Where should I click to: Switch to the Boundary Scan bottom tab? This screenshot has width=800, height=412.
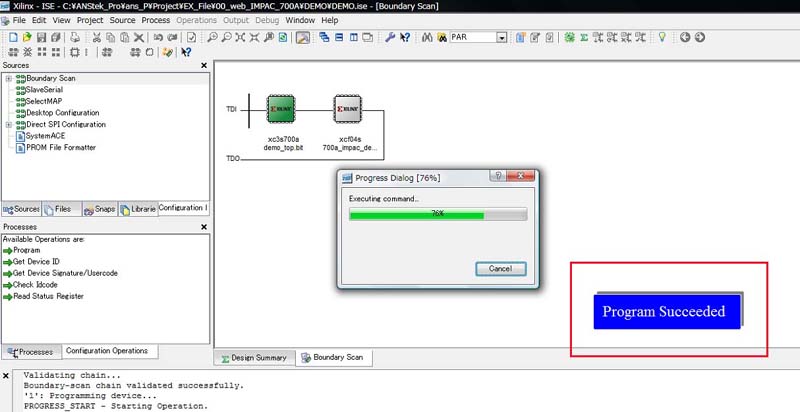coord(333,357)
